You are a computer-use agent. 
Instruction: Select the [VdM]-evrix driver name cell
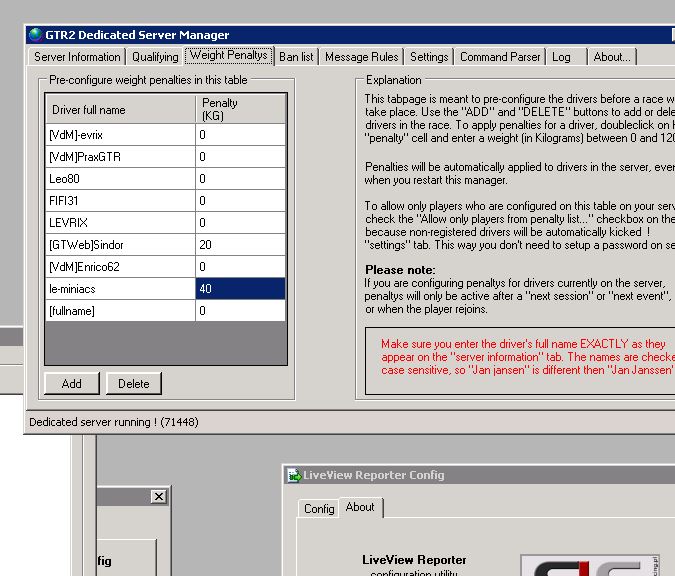tap(120, 135)
